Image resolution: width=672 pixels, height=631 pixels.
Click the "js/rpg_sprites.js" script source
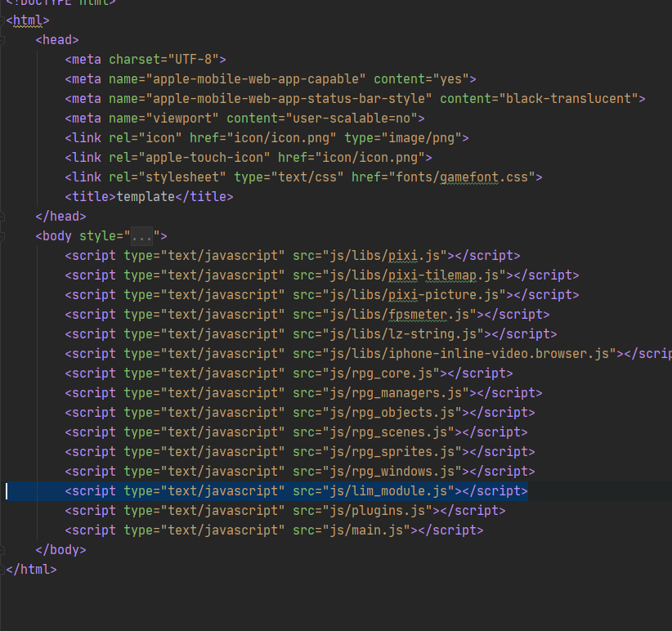392,453
